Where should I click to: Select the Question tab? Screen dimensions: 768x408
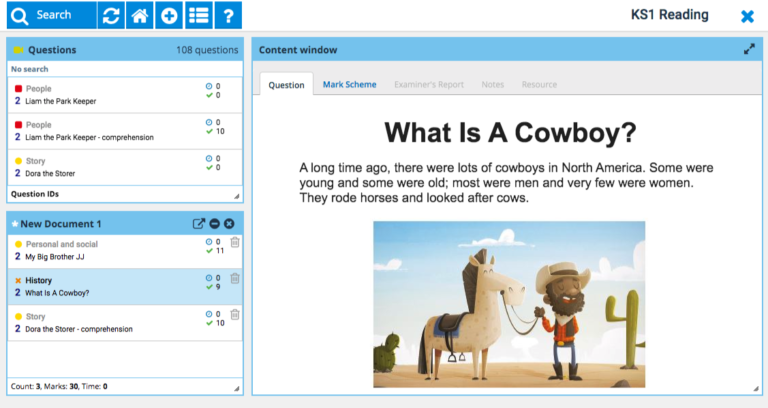pyautogui.click(x=286, y=85)
